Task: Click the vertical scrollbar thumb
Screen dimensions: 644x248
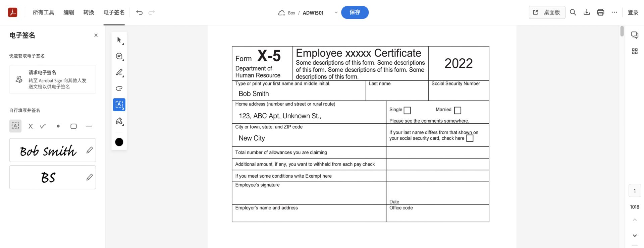Action: point(622,31)
